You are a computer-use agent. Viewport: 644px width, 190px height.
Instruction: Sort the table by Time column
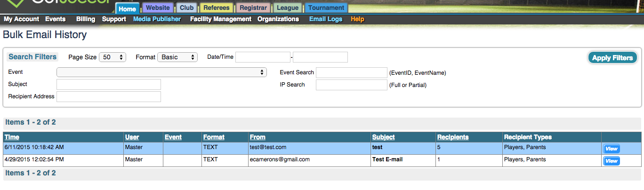tap(12, 137)
